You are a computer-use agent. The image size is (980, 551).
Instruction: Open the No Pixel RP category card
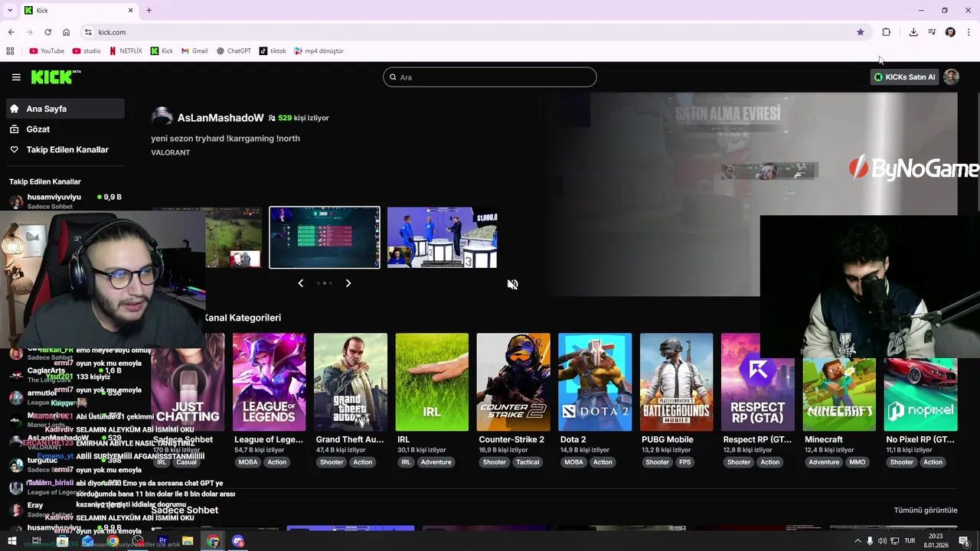[920, 394]
